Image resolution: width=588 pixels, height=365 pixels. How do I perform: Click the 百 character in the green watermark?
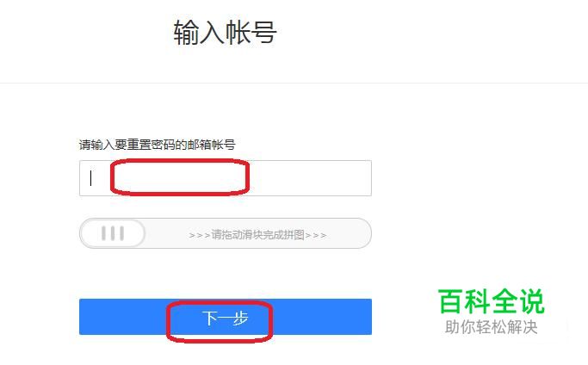point(451,301)
